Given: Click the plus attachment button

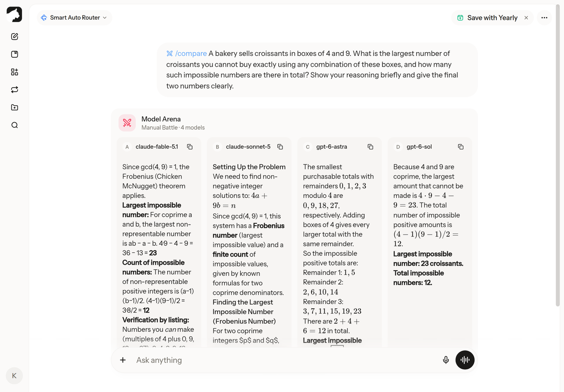Looking at the screenshot, I should (x=123, y=360).
